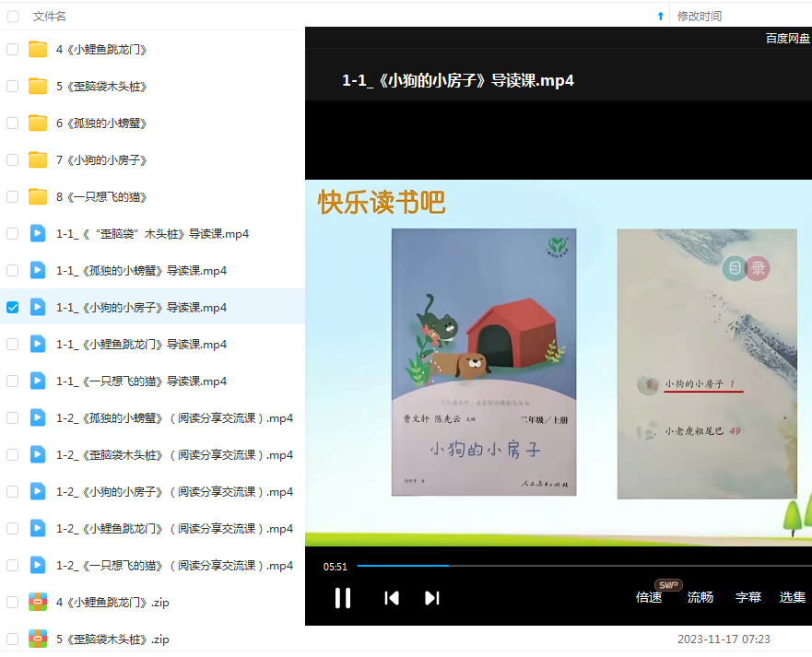
Task: Click the player title 1-1_《小狗的小房子》导读课.mp4
Action: [458, 81]
